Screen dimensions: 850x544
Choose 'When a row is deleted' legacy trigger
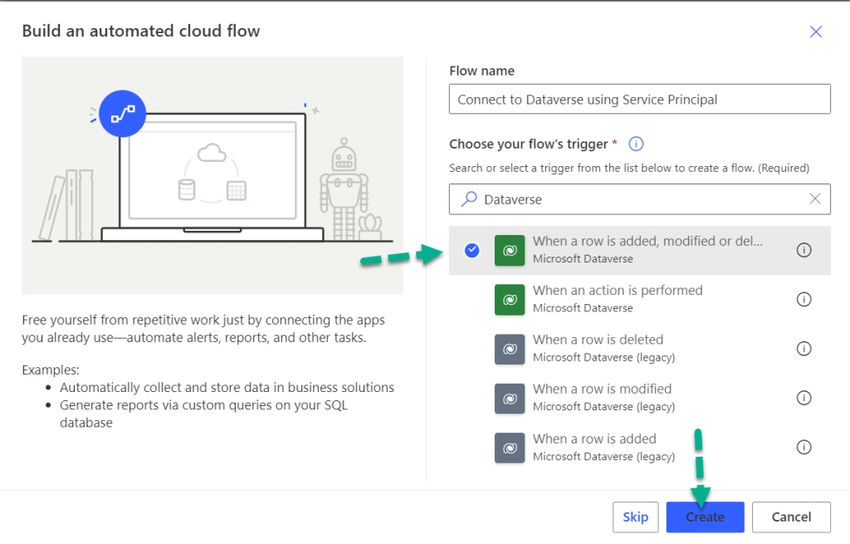pyautogui.click(x=597, y=340)
